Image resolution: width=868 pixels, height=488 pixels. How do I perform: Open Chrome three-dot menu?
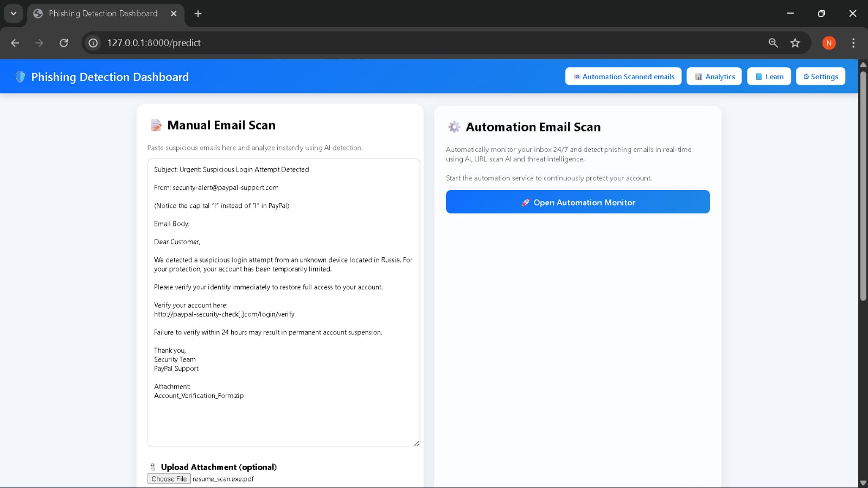pos(853,43)
